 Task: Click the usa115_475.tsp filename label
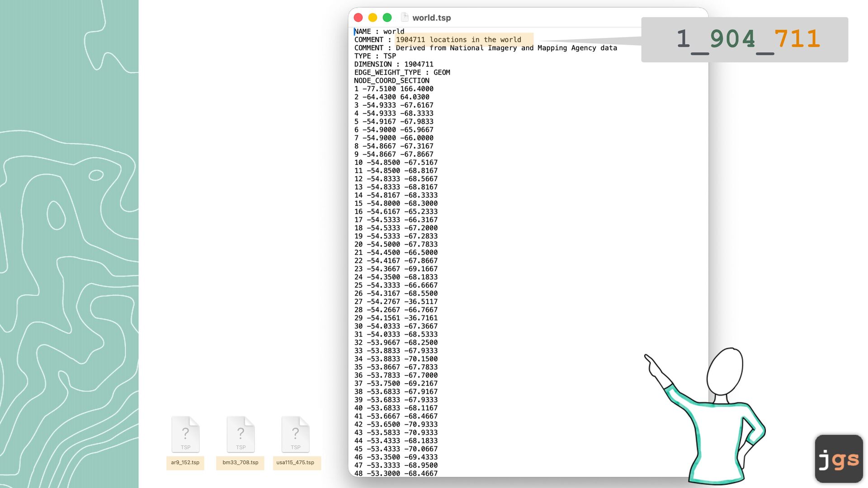pos(296,463)
